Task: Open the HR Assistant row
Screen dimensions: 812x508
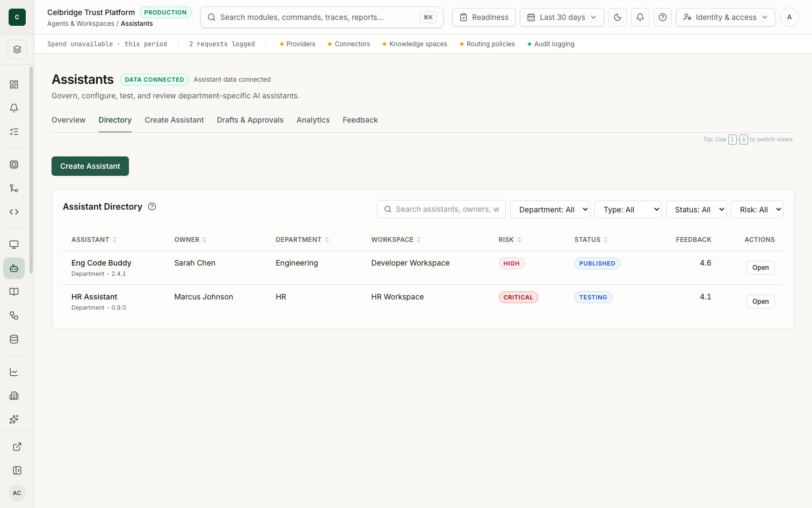Action: pyautogui.click(x=760, y=302)
